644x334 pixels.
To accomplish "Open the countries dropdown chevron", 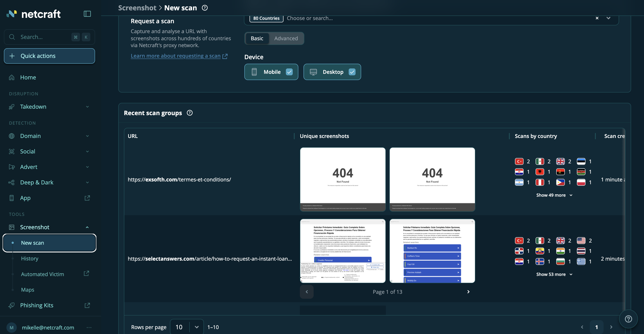I will (x=608, y=18).
